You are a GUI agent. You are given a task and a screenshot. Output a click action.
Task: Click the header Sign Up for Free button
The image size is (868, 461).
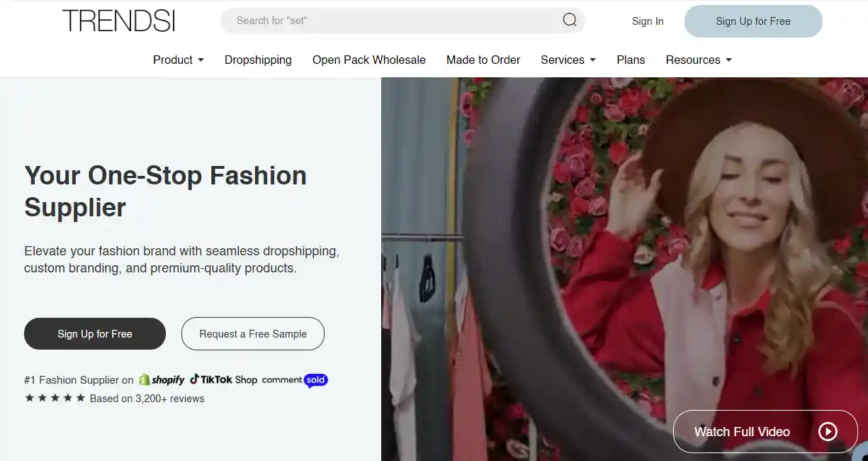point(753,21)
